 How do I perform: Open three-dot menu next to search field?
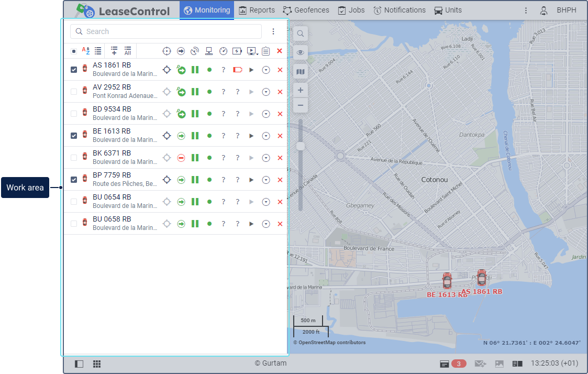click(273, 31)
